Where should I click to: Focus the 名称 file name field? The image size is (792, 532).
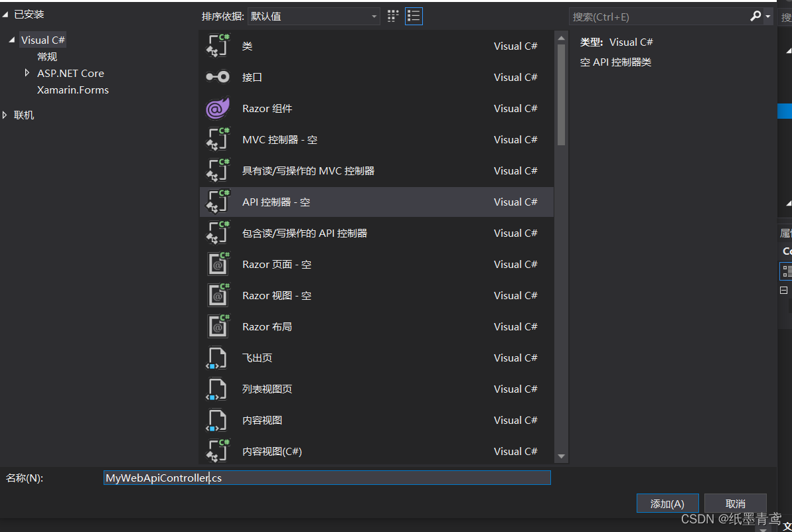pos(327,478)
